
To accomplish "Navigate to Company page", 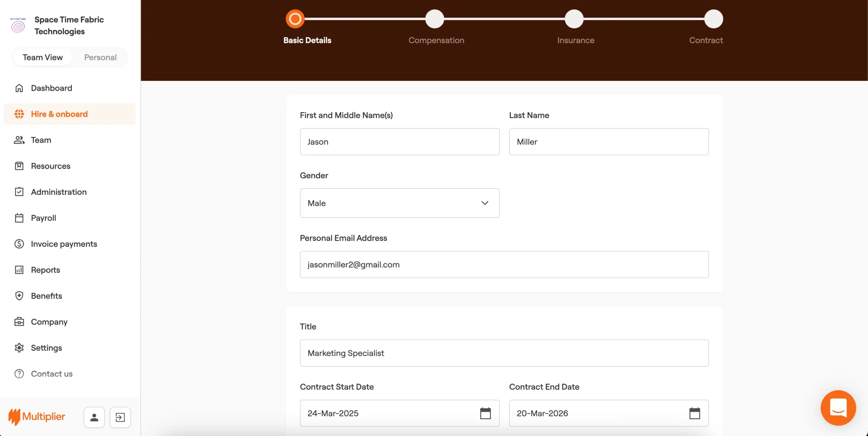I will [70, 322].
